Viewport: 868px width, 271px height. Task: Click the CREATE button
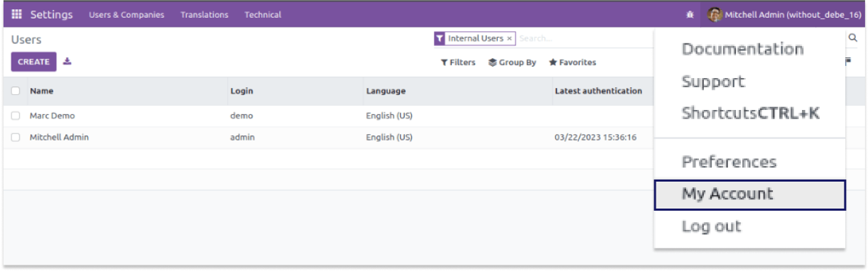[x=33, y=62]
